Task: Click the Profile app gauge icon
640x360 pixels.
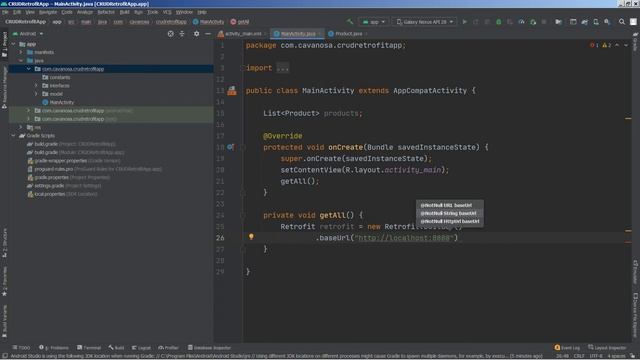Action: (x=521, y=22)
